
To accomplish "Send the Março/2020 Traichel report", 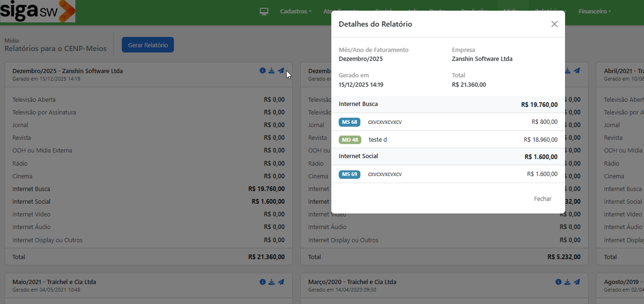I will pyautogui.click(x=577, y=282).
